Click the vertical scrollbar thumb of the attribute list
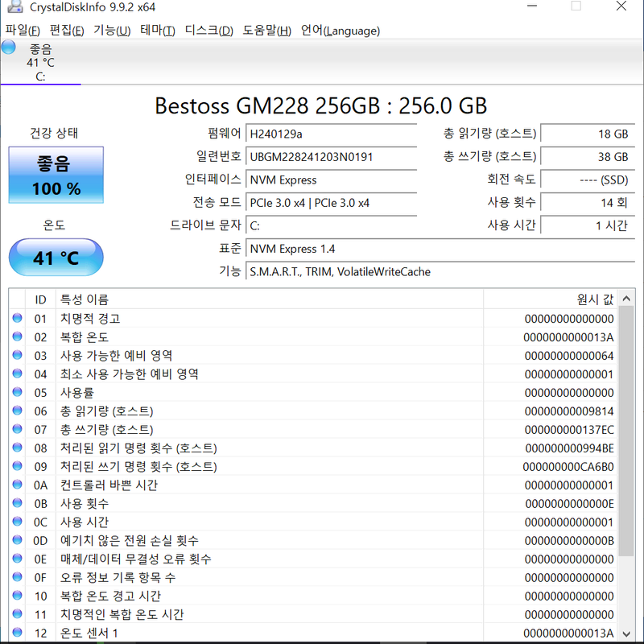 (x=626, y=431)
